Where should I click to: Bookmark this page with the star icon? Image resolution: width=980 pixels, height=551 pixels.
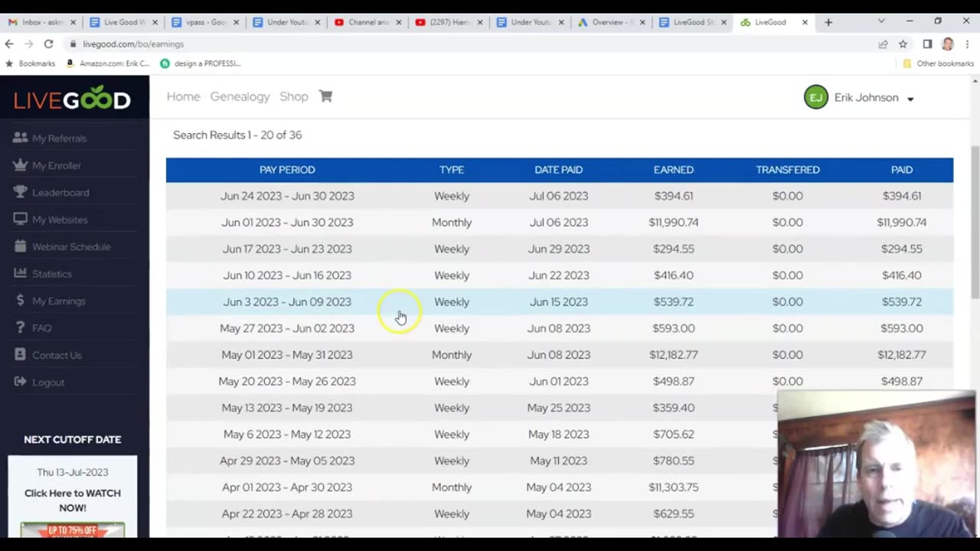click(903, 44)
